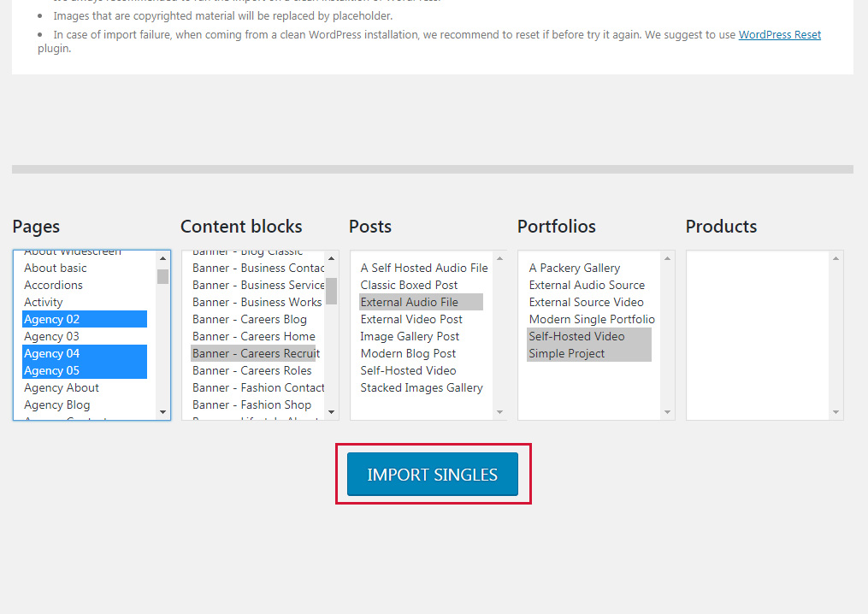Click scroll up arrow in Content blocks list

point(331,258)
